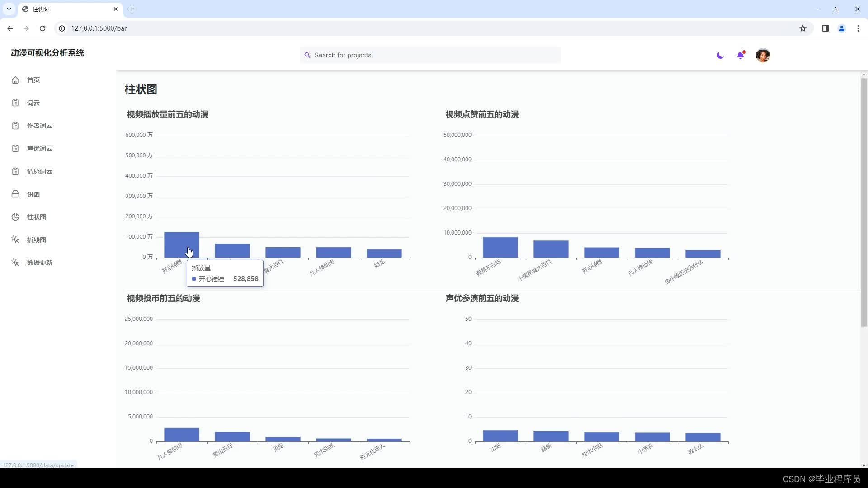Viewport: 868px width, 488px height.
Task: Click the pie chart icon beside 柱状图
Action: (15, 217)
